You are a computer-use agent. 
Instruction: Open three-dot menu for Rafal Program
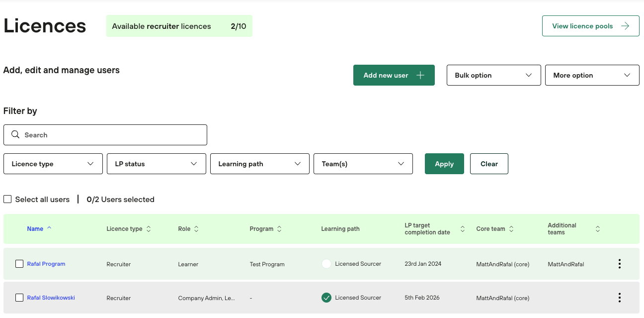tap(619, 264)
